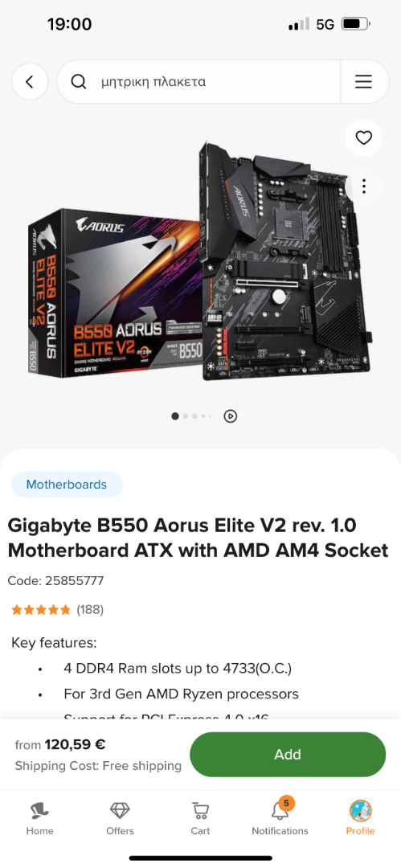Screen dimensions: 401x868
Task: Play product video from carousel indicator
Action: coord(231,416)
